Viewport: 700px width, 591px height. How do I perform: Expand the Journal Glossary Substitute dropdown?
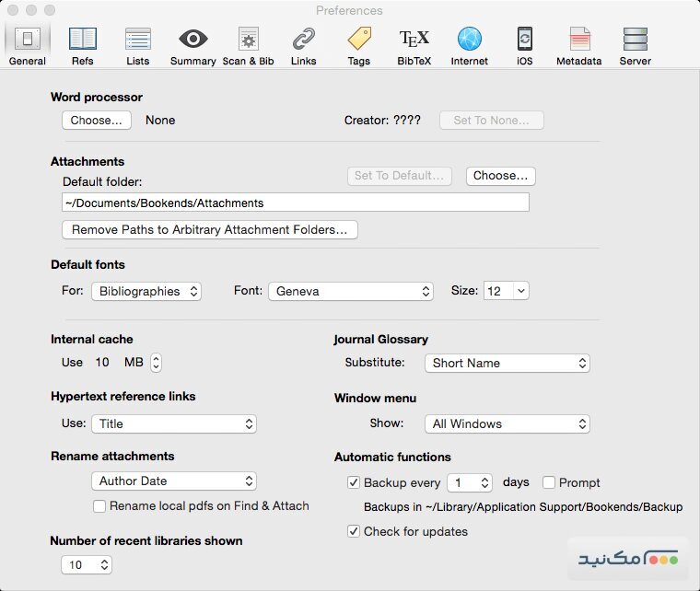point(507,363)
